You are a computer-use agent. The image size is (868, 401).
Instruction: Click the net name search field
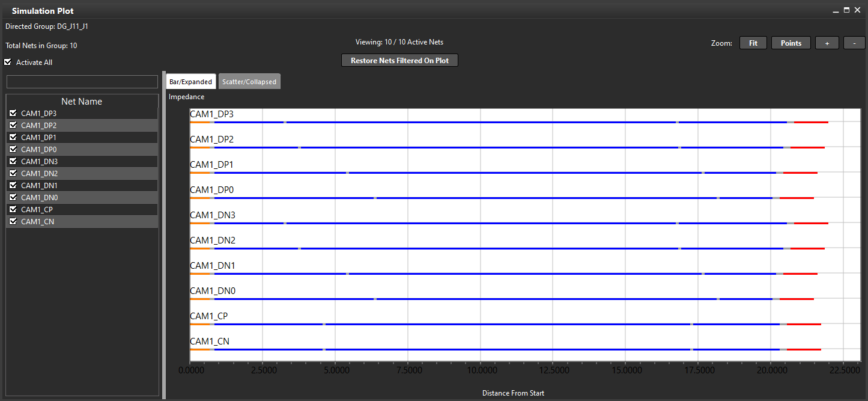point(82,82)
